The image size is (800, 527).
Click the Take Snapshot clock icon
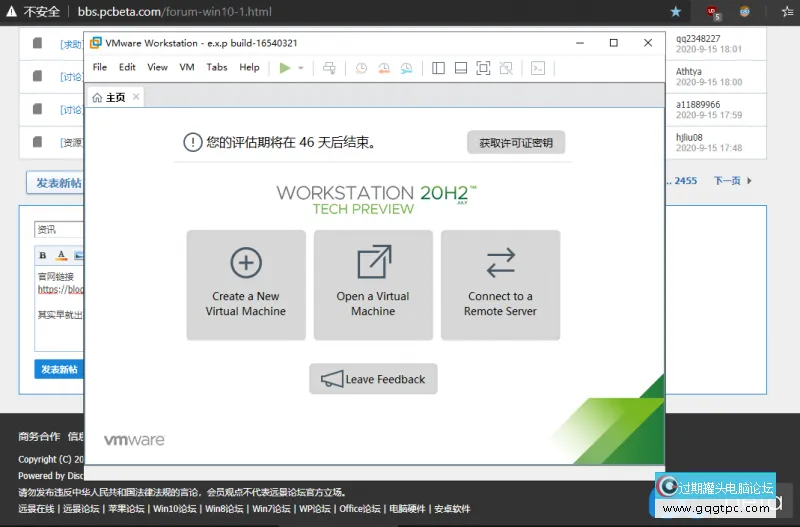pyautogui.click(x=361, y=68)
